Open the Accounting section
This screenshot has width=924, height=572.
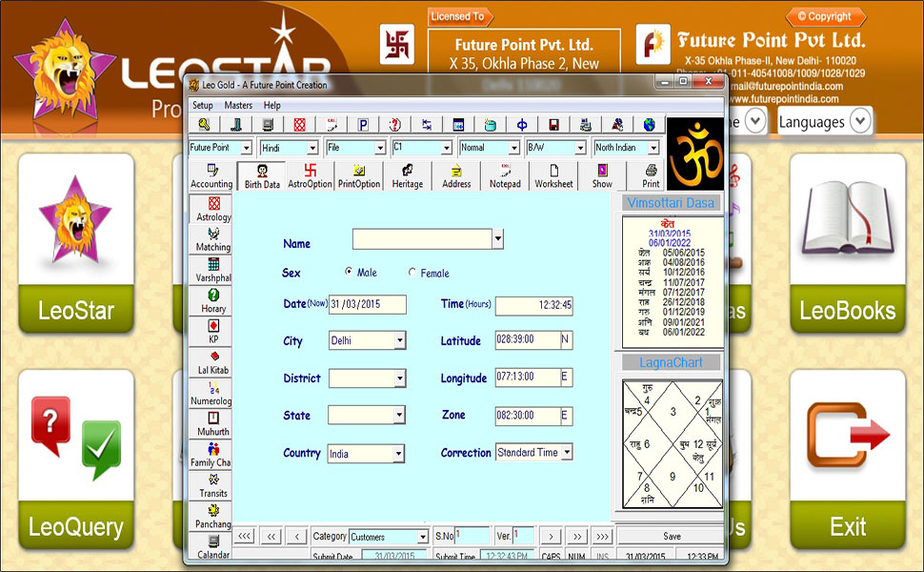211,176
